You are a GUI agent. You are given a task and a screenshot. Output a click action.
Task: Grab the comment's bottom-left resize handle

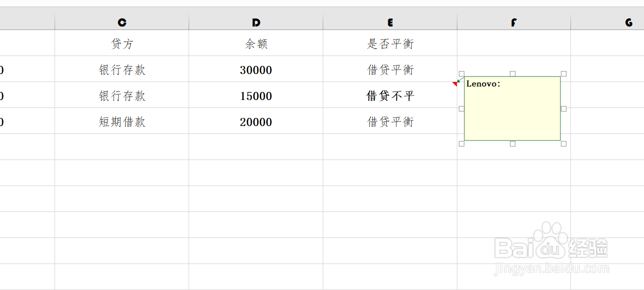(x=461, y=143)
